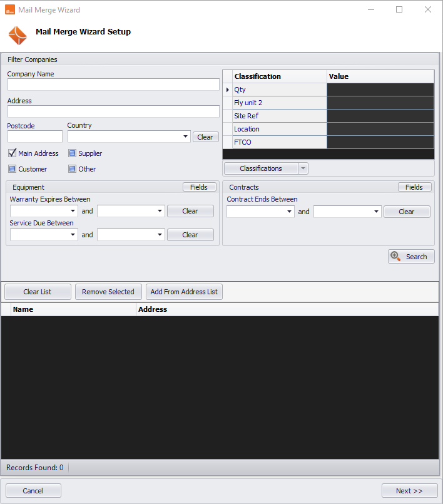Screen dimensions: 443x504
Task: Click the Search magnifier button
Action: pyautogui.click(x=411, y=257)
